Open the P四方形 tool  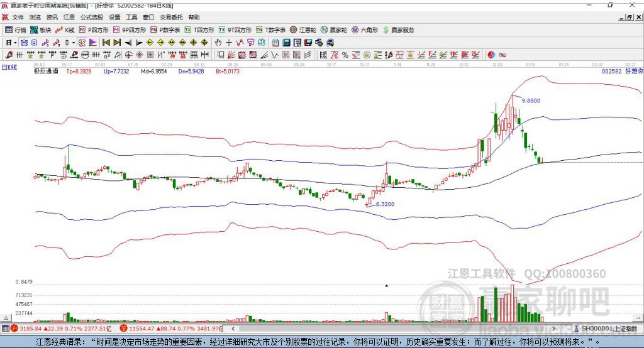tap(94, 30)
